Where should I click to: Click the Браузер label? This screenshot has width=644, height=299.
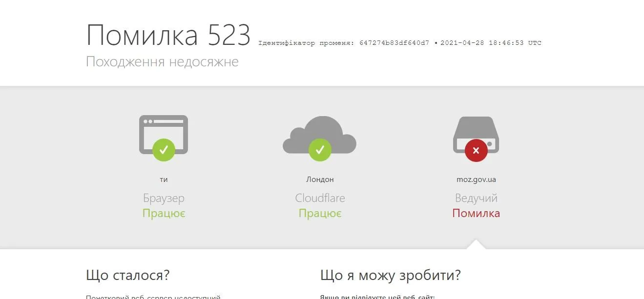coord(164,199)
